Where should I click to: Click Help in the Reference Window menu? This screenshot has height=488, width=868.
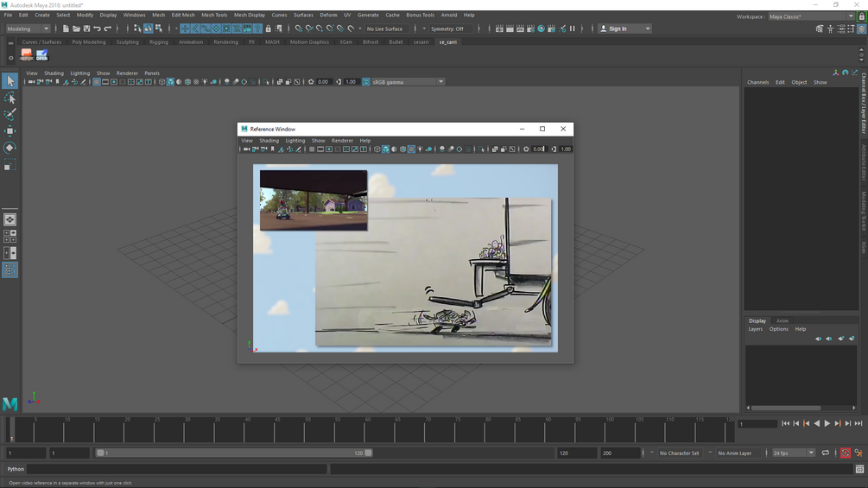point(364,141)
